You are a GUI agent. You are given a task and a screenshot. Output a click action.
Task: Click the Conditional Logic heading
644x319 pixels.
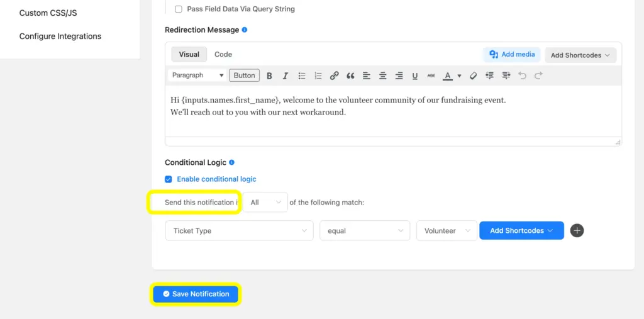click(196, 162)
